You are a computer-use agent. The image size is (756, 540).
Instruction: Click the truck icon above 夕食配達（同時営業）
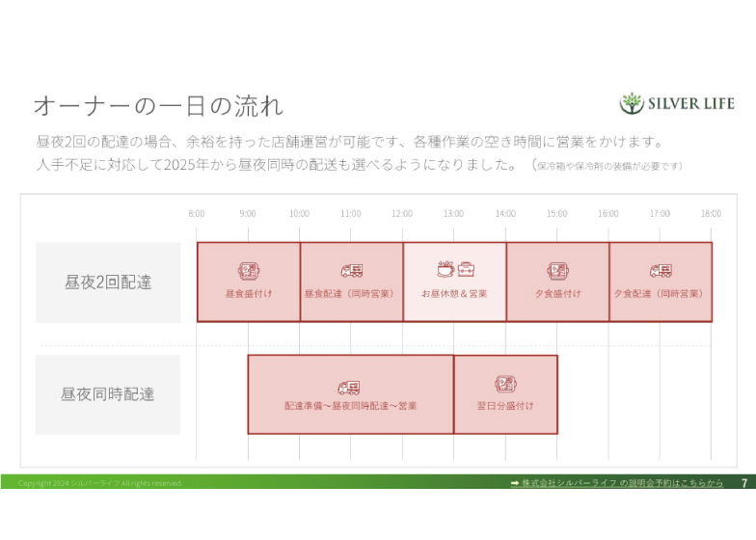[x=660, y=271]
